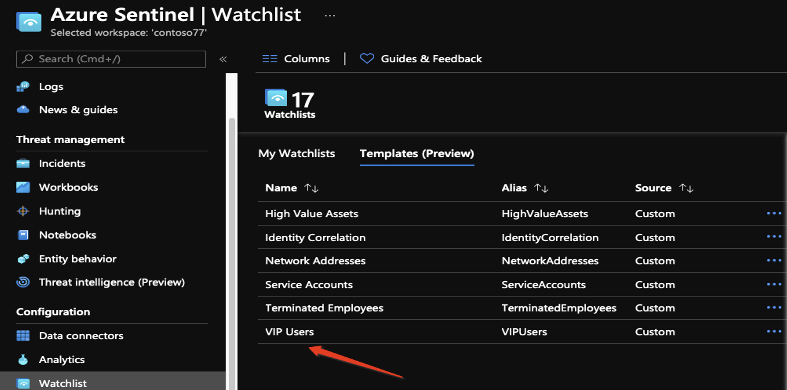Click the 17 Watchlists counter icon
The height and width of the screenshot is (390, 787).
pos(276,97)
